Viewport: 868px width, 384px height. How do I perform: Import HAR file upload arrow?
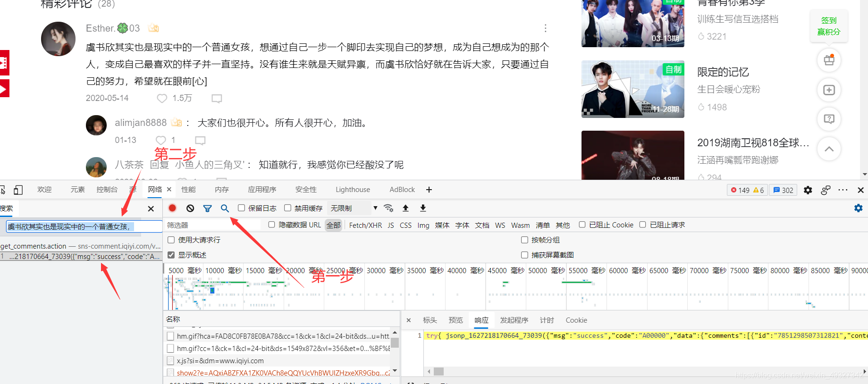click(x=405, y=208)
